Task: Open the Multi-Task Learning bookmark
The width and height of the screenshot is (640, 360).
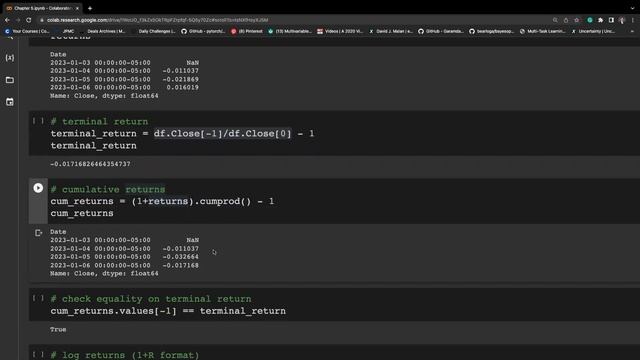Action: pos(542,31)
